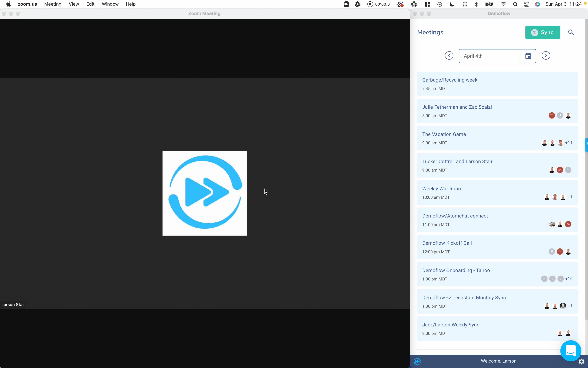Open Tucker Cottrell and Larson Stair meeting
This screenshot has height=368, width=588.
coord(497,165)
